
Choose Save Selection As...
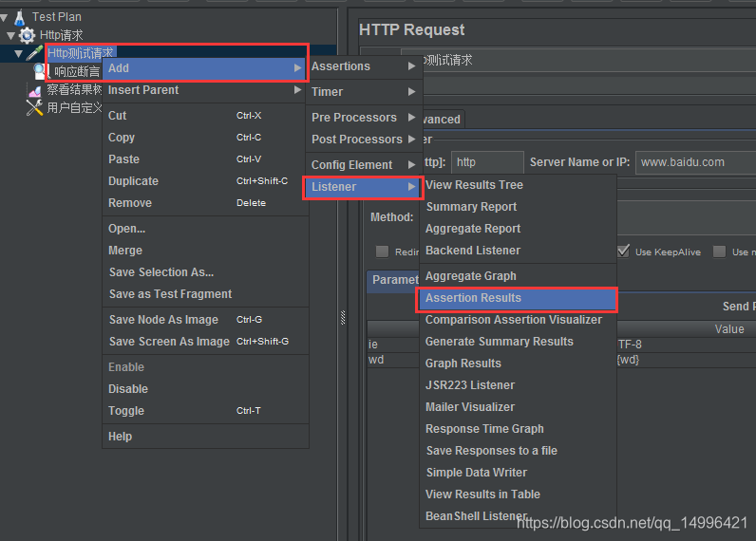(205, 272)
